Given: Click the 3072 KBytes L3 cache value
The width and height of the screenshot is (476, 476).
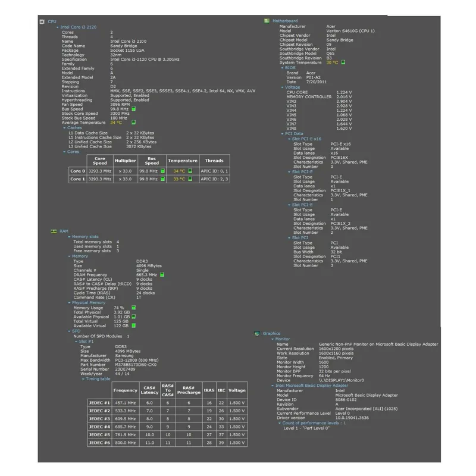Looking at the screenshot, I should tap(139, 146).
